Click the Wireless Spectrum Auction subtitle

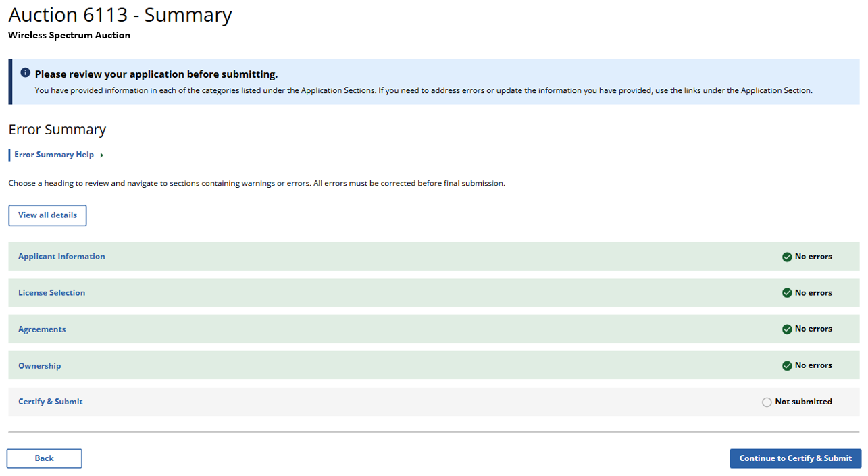(x=69, y=36)
